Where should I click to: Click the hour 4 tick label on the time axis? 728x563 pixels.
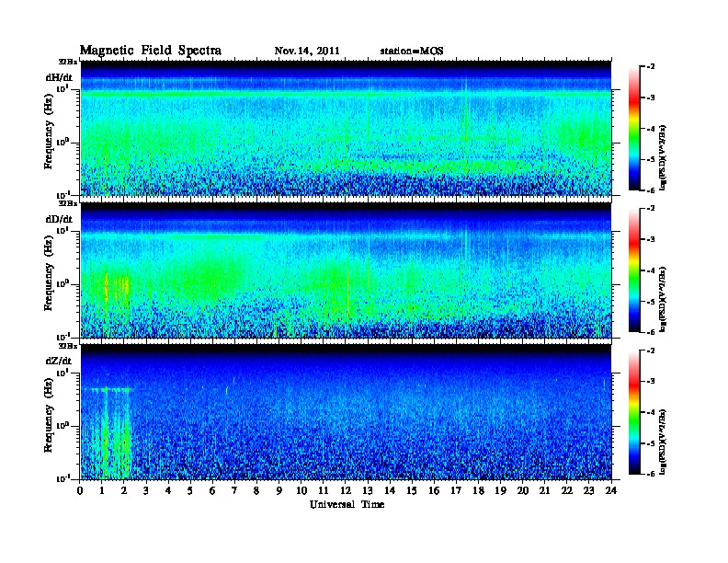coord(168,491)
